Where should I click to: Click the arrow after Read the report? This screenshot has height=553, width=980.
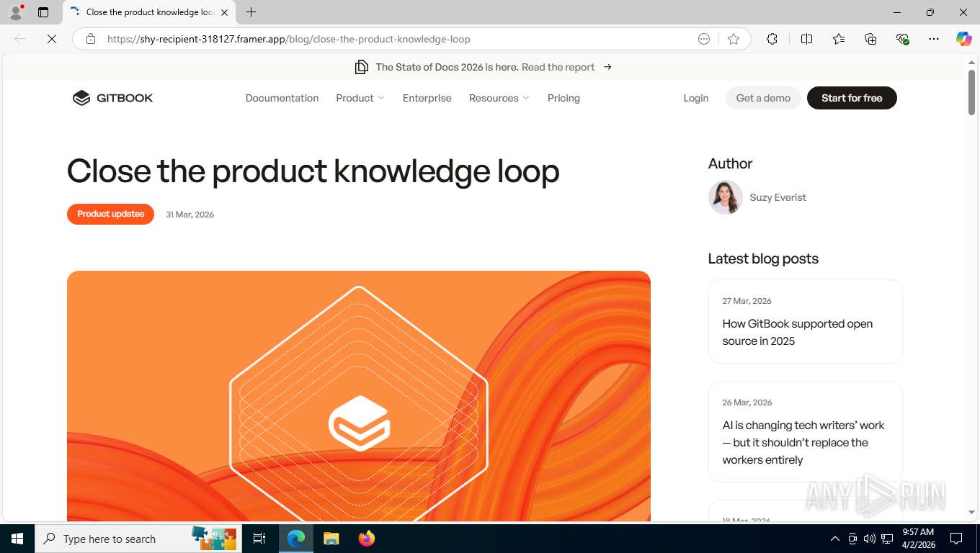tap(607, 67)
